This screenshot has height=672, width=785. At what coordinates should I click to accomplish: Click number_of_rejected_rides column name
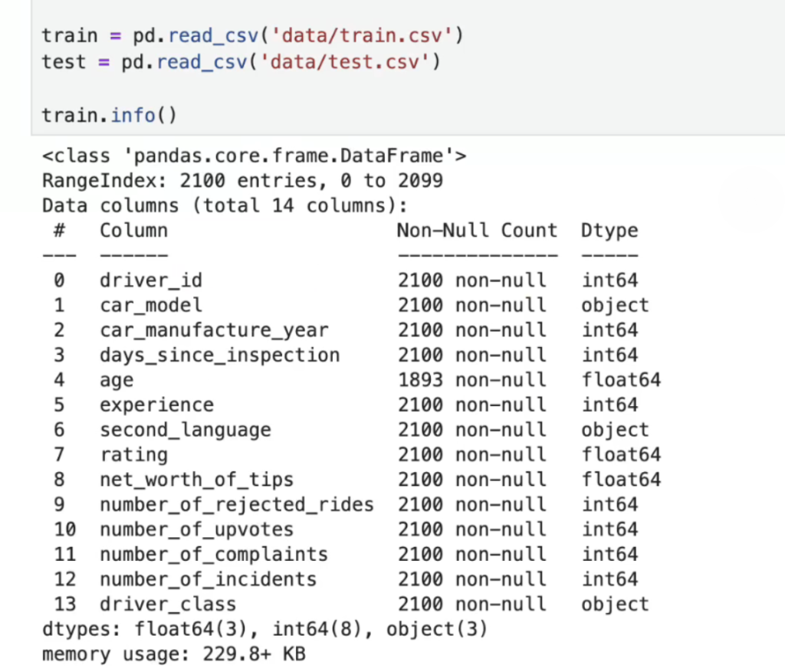click(237, 505)
